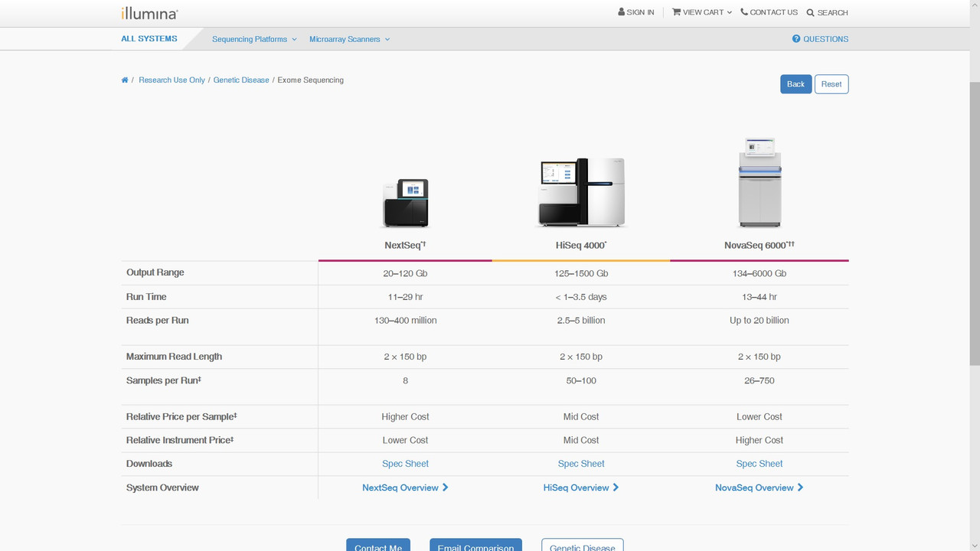This screenshot has width=980, height=551.
Task: Click the 125–1500 Gb value
Action: (x=581, y=273)
